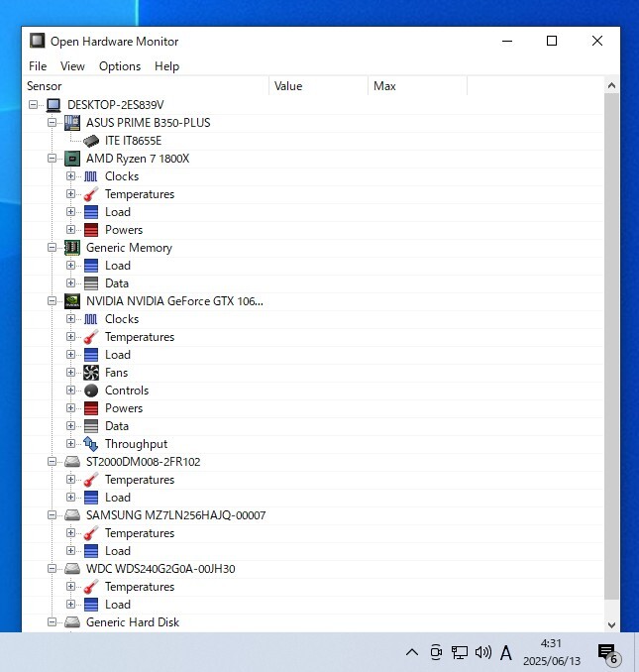Click the motherboard icon for ASUS PRIME B350-PLUS
Screen dimensions: 639x672
click(x=72, y=123)
